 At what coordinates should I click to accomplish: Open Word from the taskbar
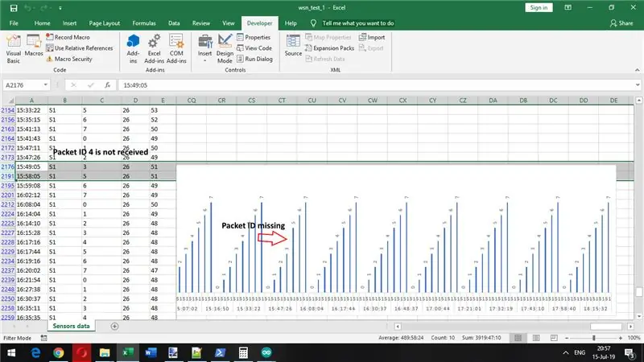click(x=151, y=352)
